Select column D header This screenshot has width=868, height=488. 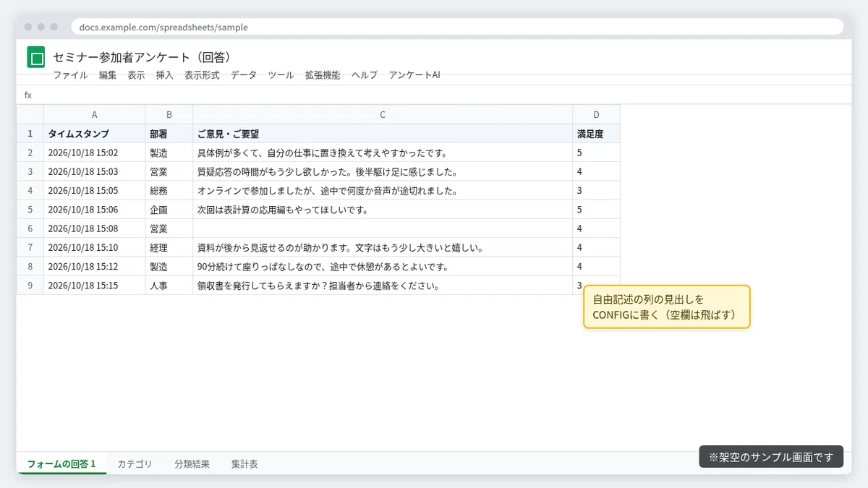(596, 114)
